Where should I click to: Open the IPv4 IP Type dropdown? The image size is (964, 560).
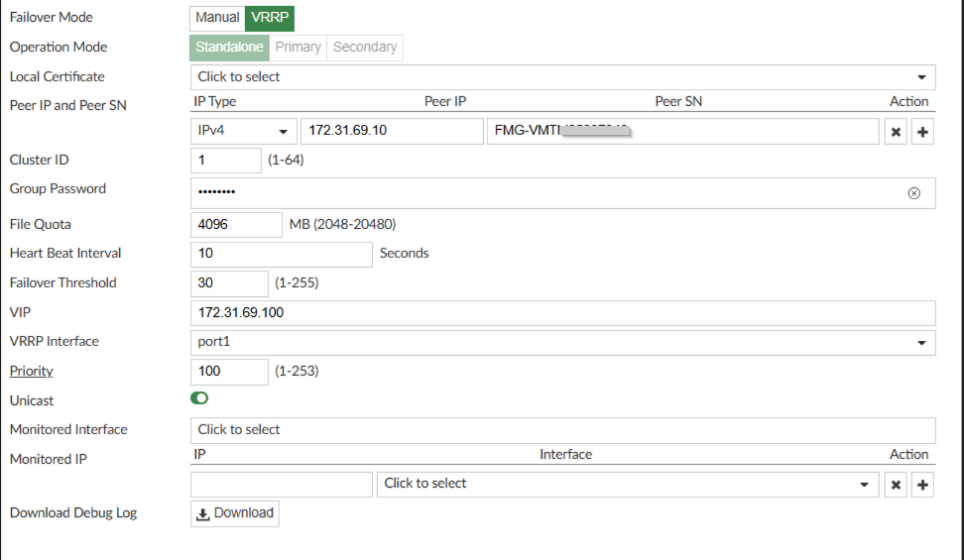tap(243, 131)
